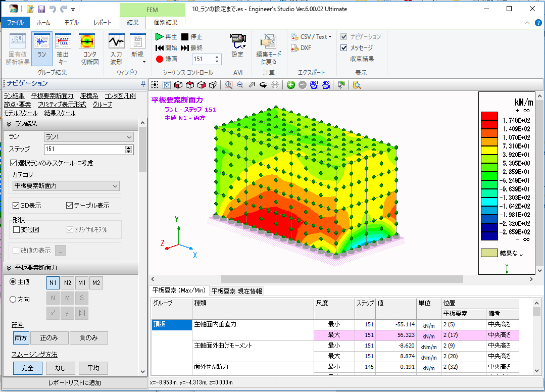Click the cursor selection list icon
Viewport: 545px width, 392px height.
click(341, 85)
